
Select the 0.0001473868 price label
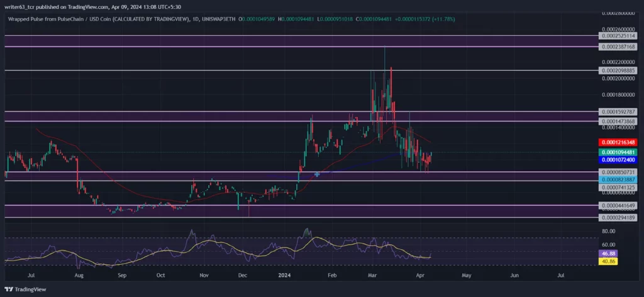point(618,121)
